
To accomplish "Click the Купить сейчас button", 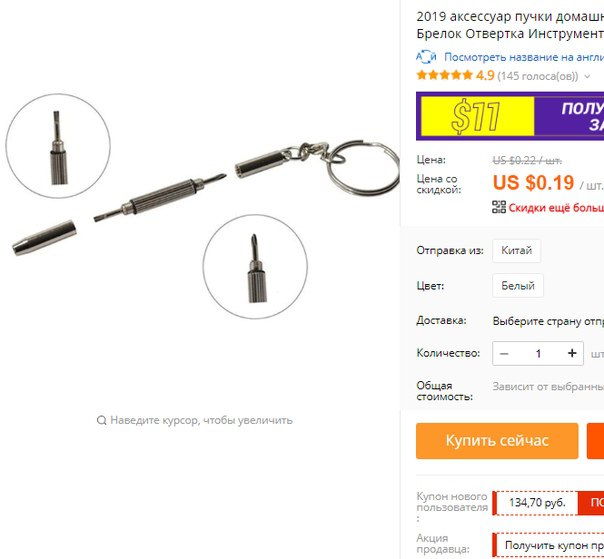I will pyautogui.click(x=497, y=441).
